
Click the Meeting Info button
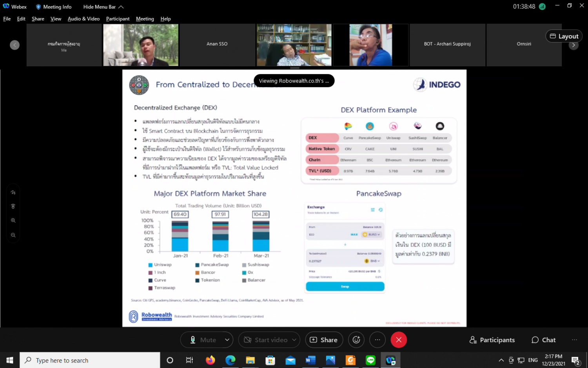click(54, 7)
